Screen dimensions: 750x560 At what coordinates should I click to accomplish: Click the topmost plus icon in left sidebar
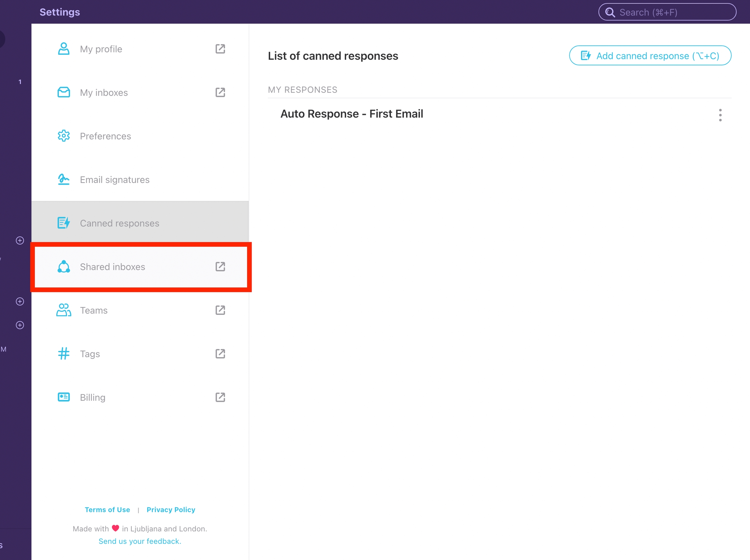(x=20, y=240)
